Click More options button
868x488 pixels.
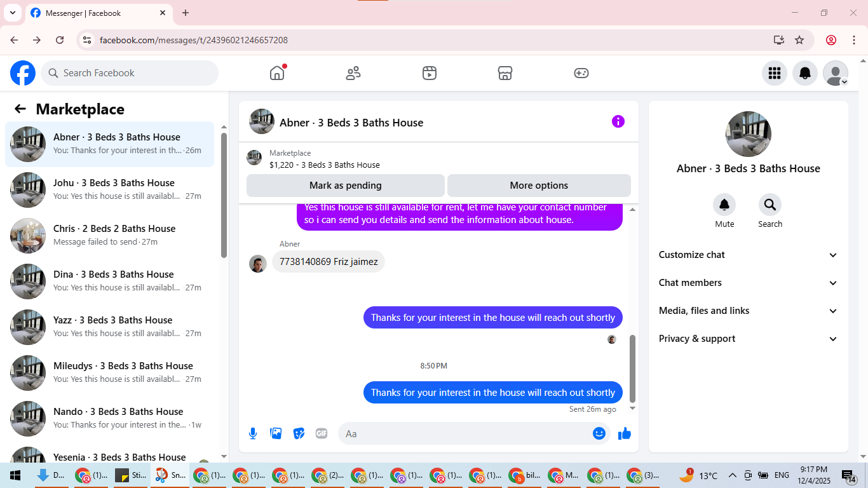click(539, 186)
